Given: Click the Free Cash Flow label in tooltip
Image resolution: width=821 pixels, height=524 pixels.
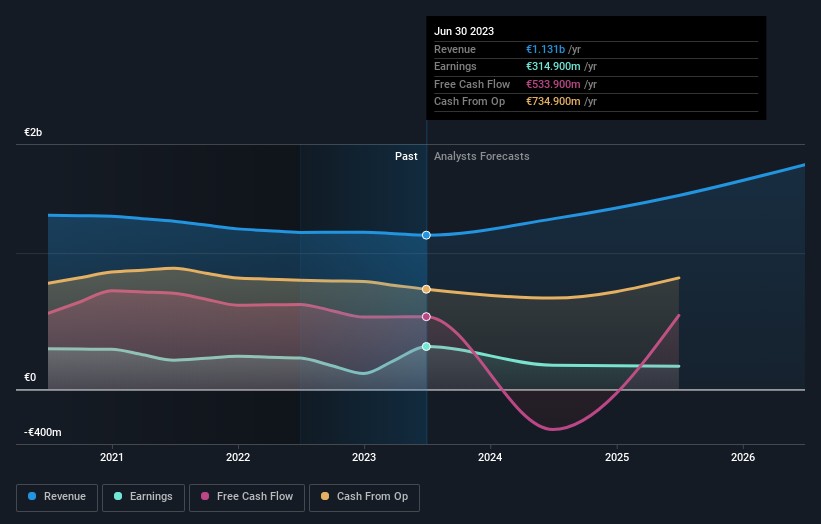Looking at the screenshot, I should pyautogui.click(x=472, y=84).
